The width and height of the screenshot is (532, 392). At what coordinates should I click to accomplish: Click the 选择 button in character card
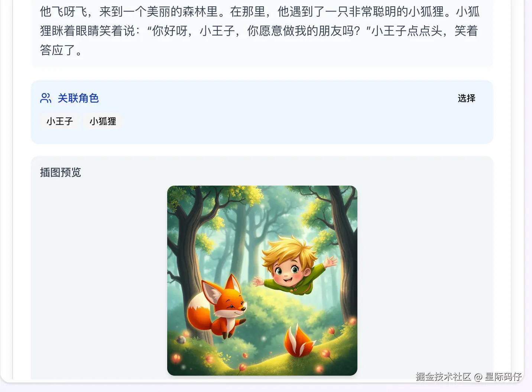(466, 98)
